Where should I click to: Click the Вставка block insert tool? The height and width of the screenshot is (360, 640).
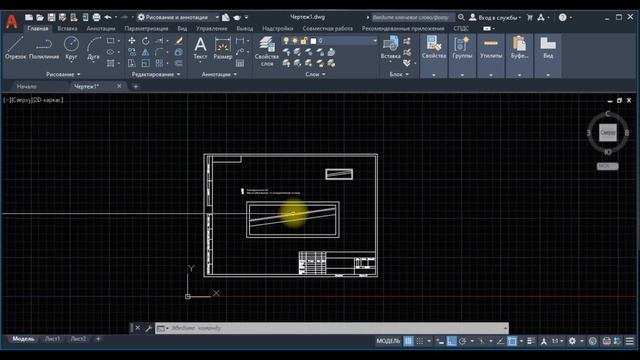[x=390, y=48]
